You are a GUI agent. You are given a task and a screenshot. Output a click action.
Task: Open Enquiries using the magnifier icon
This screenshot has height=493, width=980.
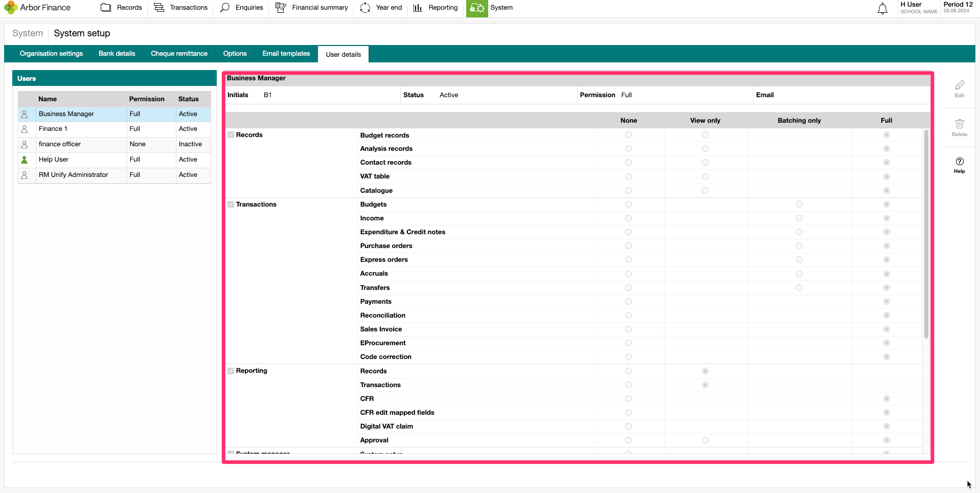pos(224,7)
